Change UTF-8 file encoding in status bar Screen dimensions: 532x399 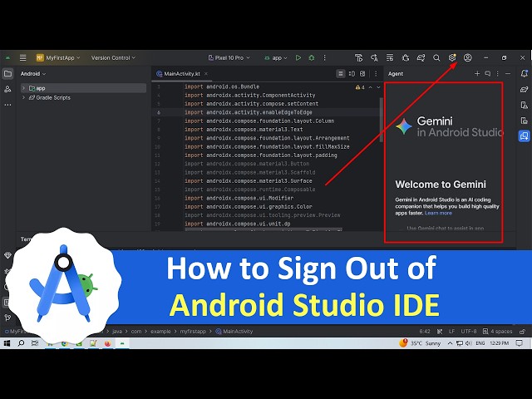pos(469,332)
